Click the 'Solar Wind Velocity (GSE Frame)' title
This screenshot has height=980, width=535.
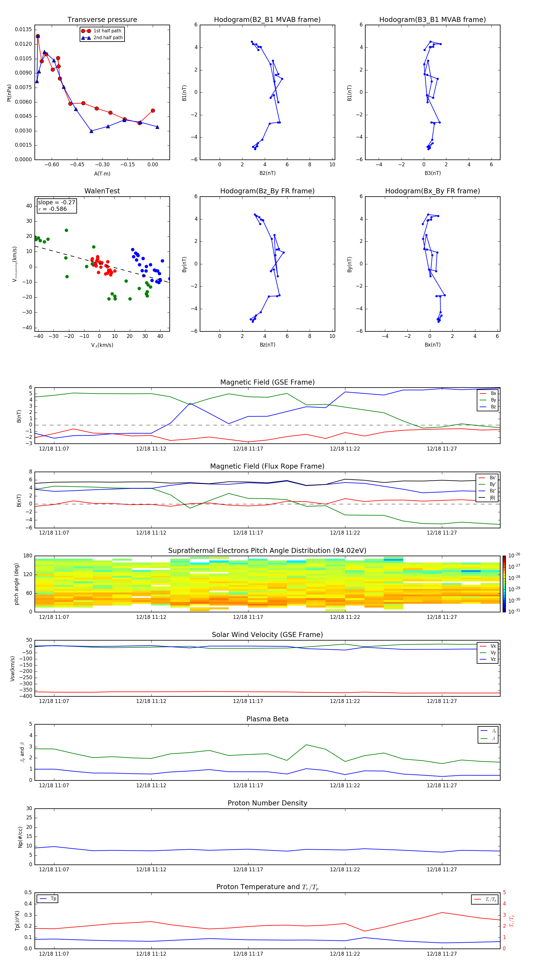point(267,635)
